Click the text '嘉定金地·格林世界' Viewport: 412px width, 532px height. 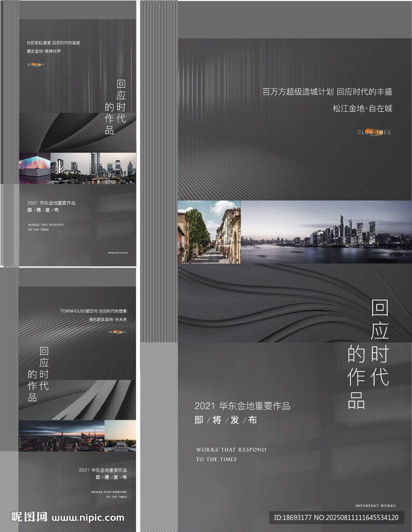point(44,51)
